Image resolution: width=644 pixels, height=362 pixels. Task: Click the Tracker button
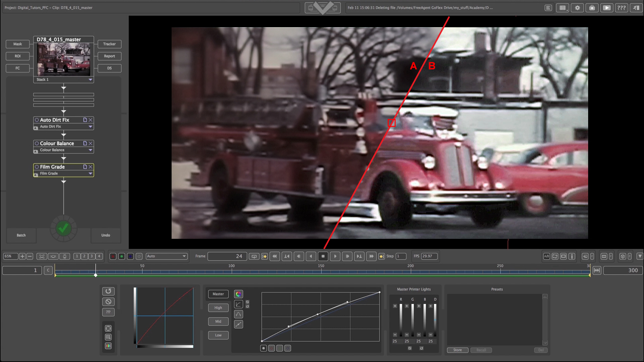click(109, 44)
